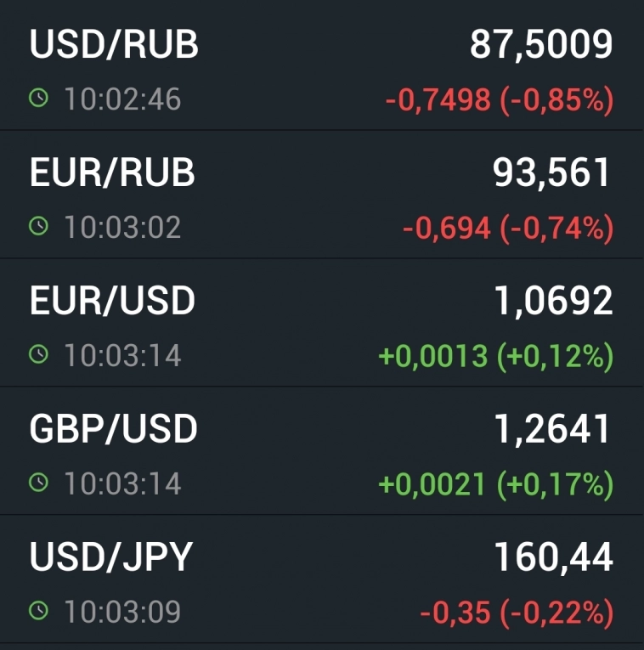Screen dimensions: 644x650
Task: Select the EUR/USD pair name
Action: (x=112, y=301)
